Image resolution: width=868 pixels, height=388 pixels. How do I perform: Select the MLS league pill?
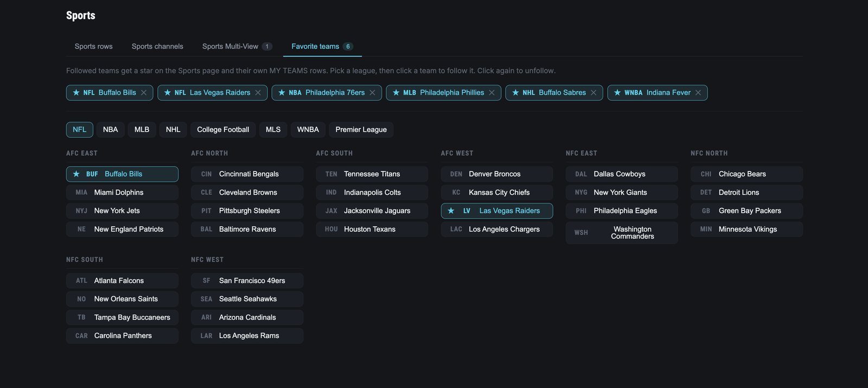pos(273,130)
